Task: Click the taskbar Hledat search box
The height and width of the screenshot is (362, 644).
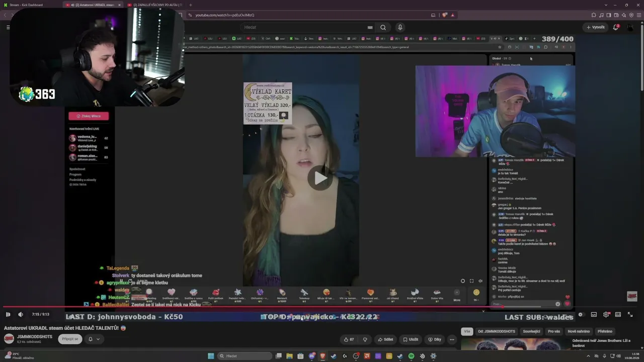Action: (245, 356)
